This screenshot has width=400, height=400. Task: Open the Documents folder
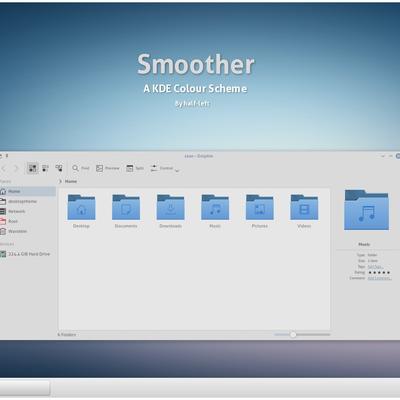pyautogui.click(x=126, y=211)
